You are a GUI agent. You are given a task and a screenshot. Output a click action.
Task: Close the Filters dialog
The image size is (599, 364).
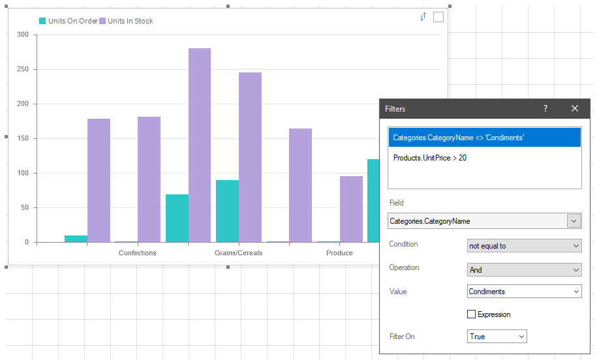(575, 109)
